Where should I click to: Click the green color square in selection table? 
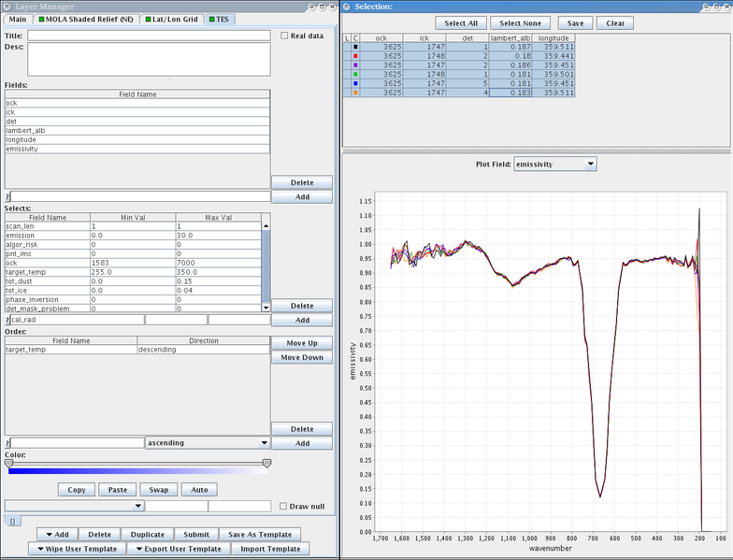click(355, 75)
